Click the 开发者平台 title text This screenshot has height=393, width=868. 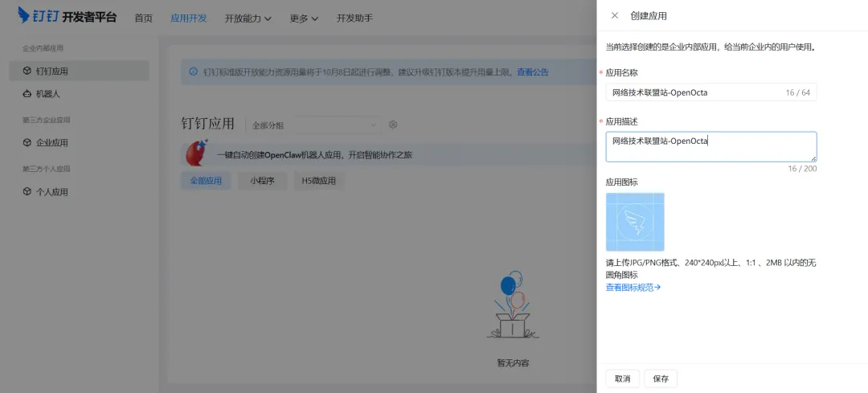(x=89, y=17)
